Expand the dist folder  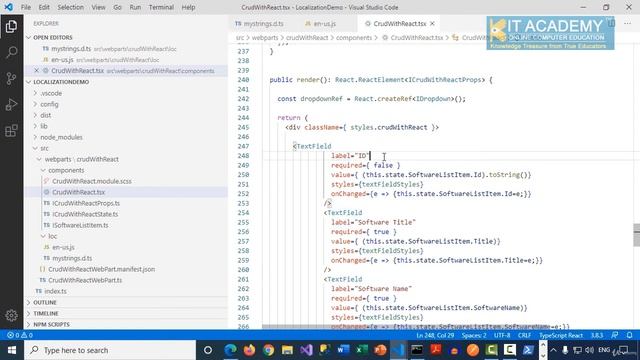tap(45, 115)
